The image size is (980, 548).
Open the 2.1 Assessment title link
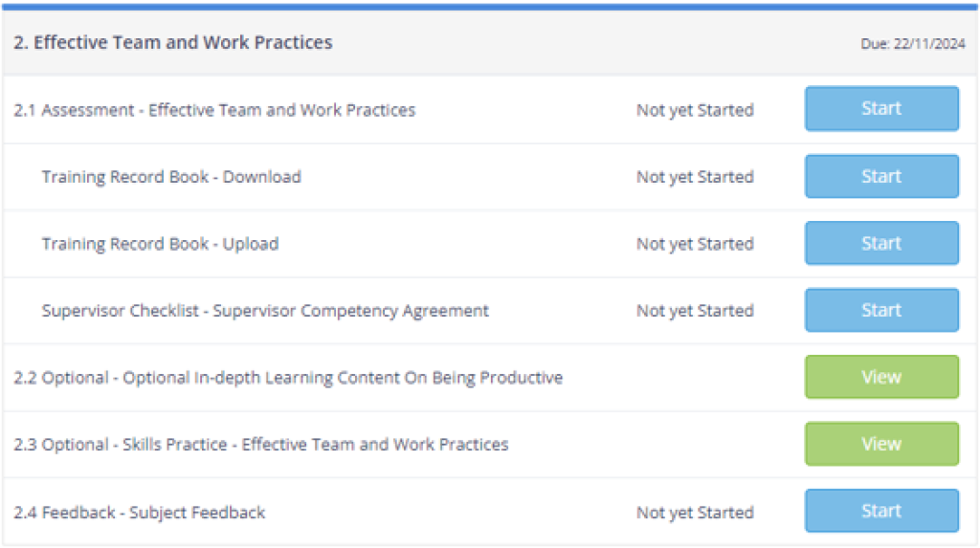tap(214, 110)
